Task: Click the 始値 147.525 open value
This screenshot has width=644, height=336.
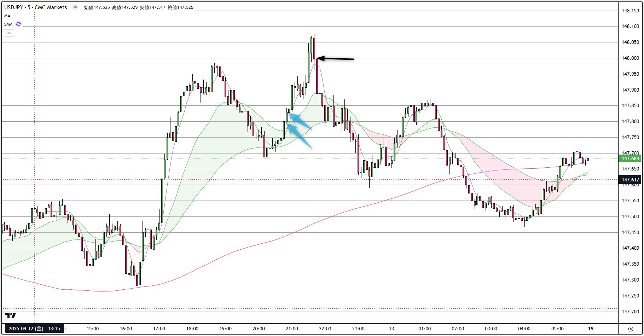Action: pos(97,7)
